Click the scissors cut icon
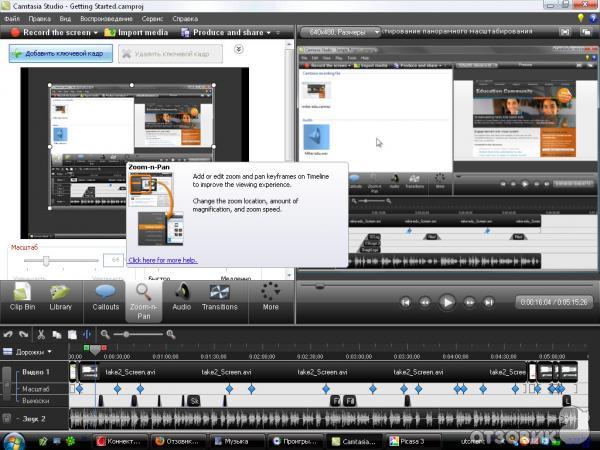The width and height of the screenshot is (600, 450). tap(42, 334)
